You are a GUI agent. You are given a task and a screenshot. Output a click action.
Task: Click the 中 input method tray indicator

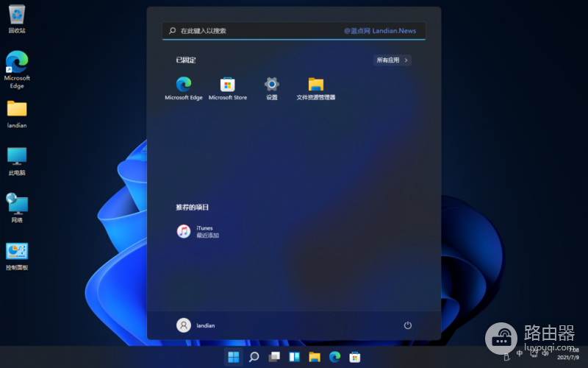[520, 354]
